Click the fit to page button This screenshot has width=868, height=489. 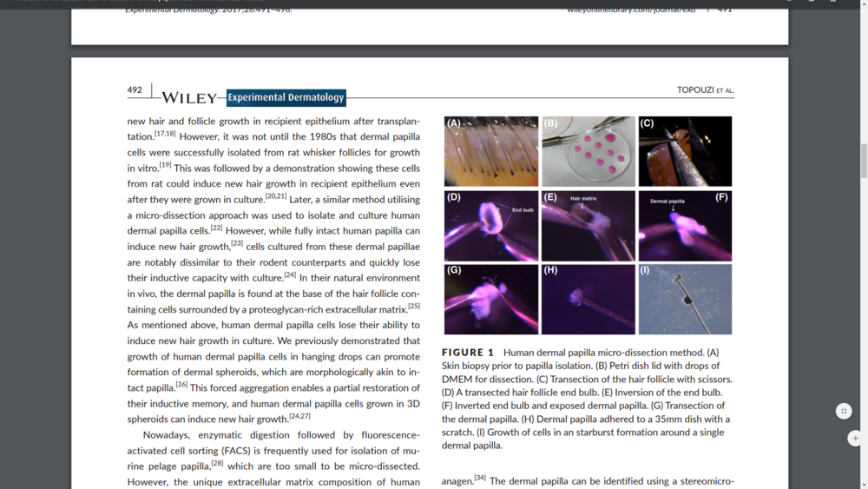tap(844, 411)
